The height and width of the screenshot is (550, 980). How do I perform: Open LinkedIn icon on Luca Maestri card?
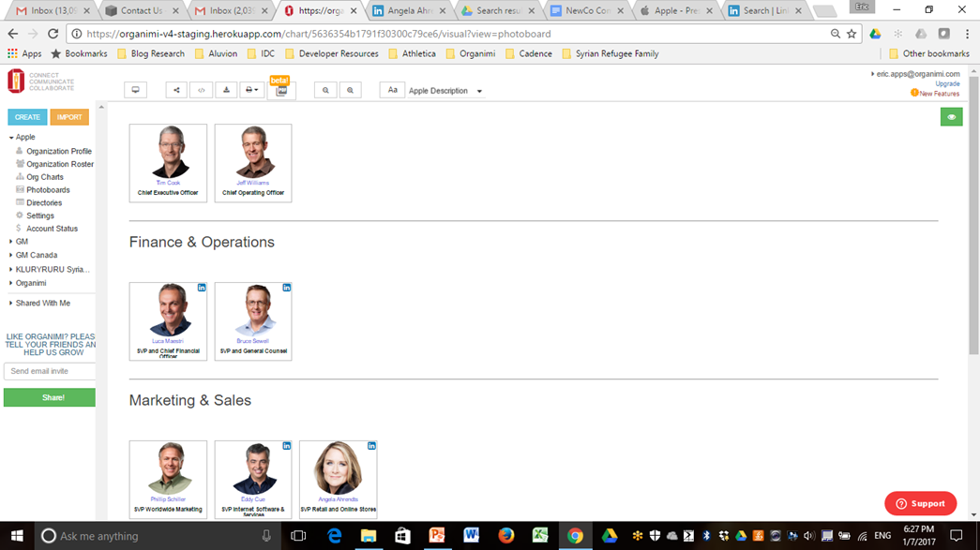point(202,288)
